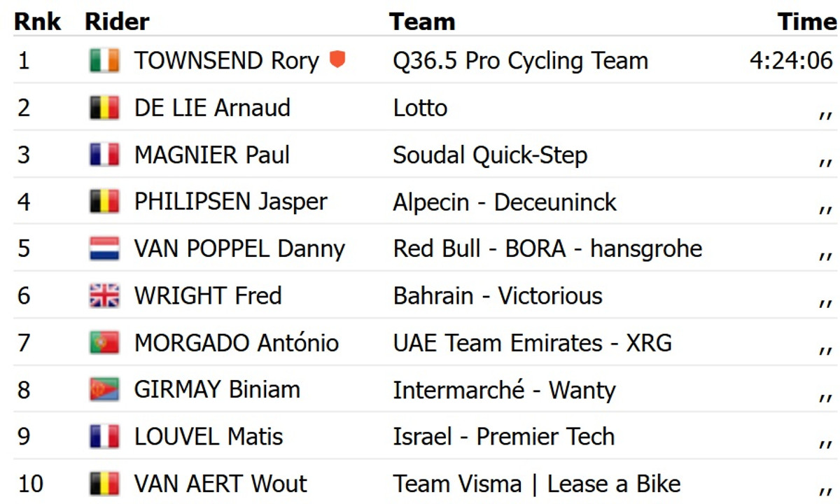840x504 pixels.
Task: Visit UAE Team Emirates - XRG team link
Action: click(532, 343)
